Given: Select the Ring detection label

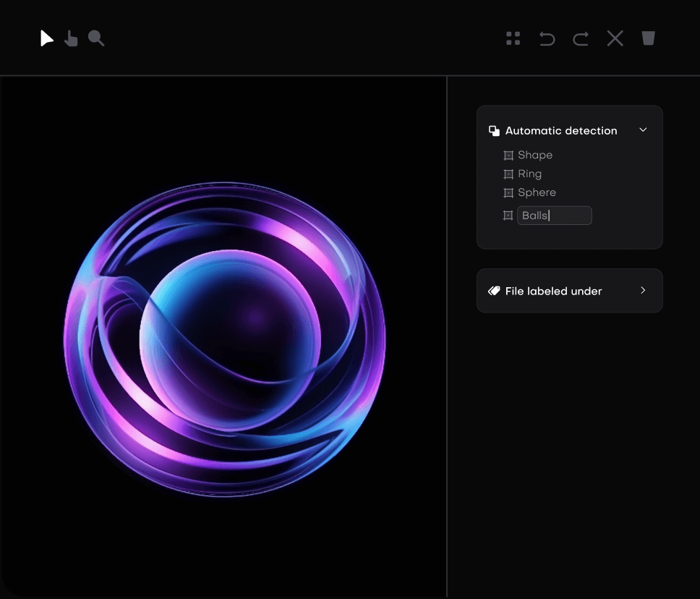Looking at the screenshot, I should 529,174.
